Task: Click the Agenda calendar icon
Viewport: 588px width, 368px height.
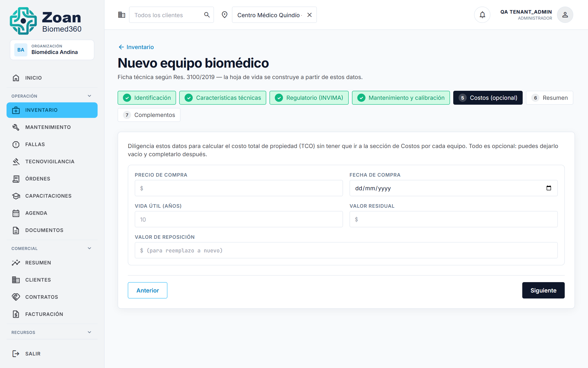Action: coord(16,213)
